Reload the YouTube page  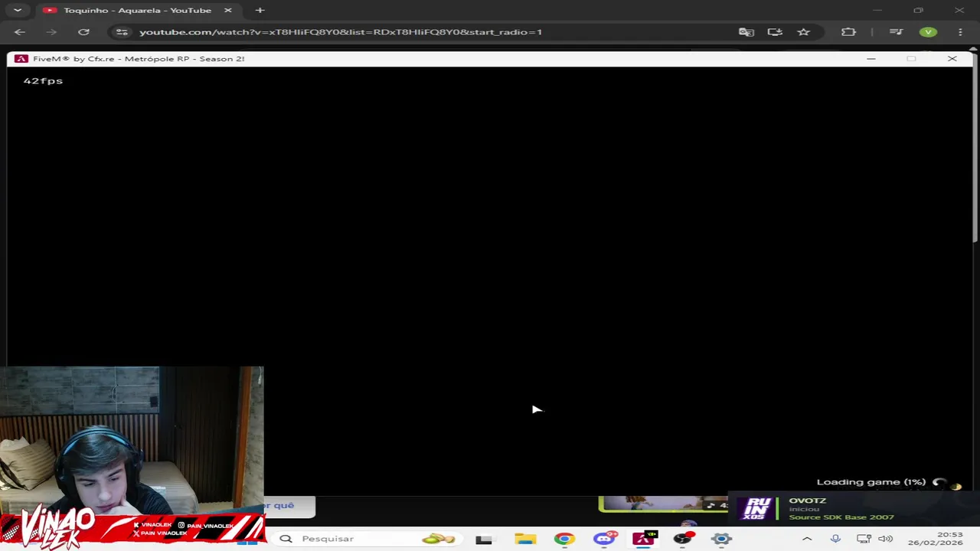tap(83, 32)
